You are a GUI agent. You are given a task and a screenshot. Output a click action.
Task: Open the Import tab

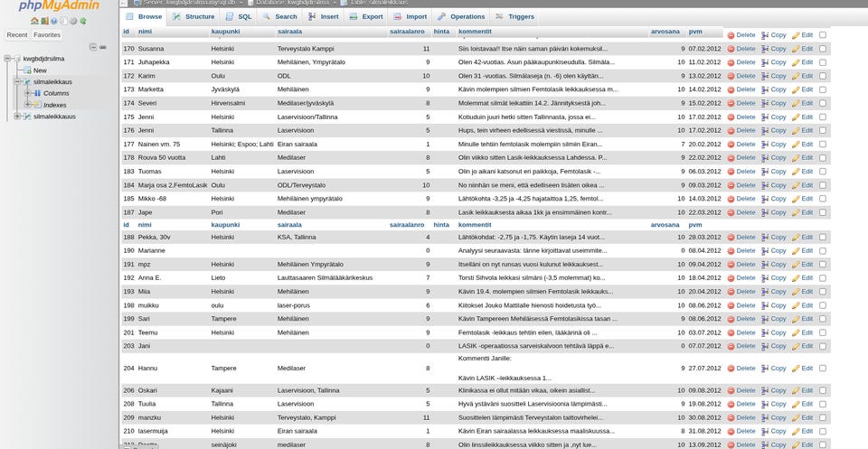pyautogui.click(x=410, y=16)
